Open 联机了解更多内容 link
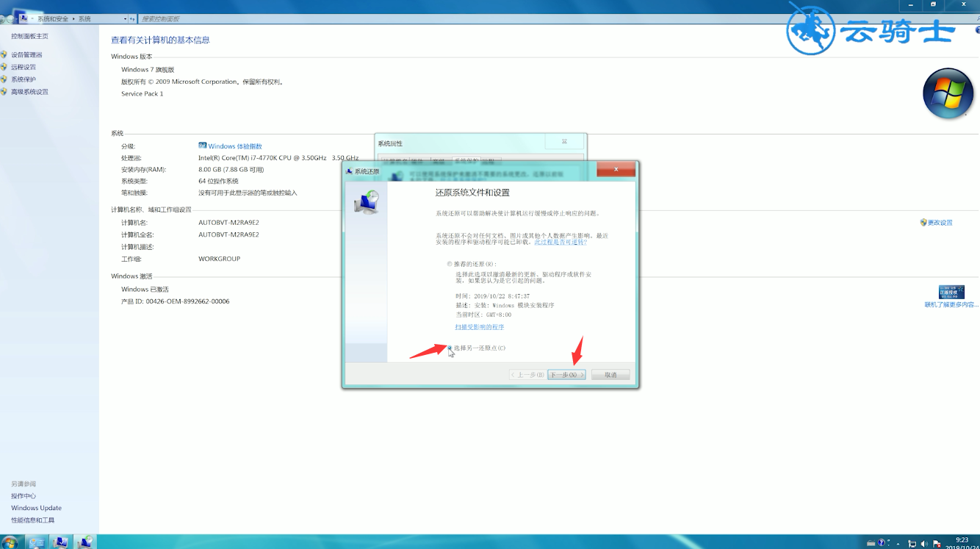Viewport: 980px width, 549px height. [x=951, y=305]
